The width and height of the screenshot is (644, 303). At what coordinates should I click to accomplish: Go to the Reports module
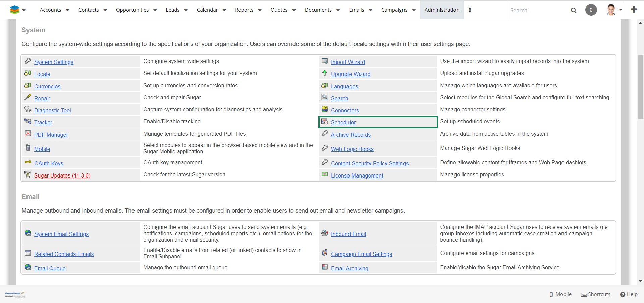244,10
